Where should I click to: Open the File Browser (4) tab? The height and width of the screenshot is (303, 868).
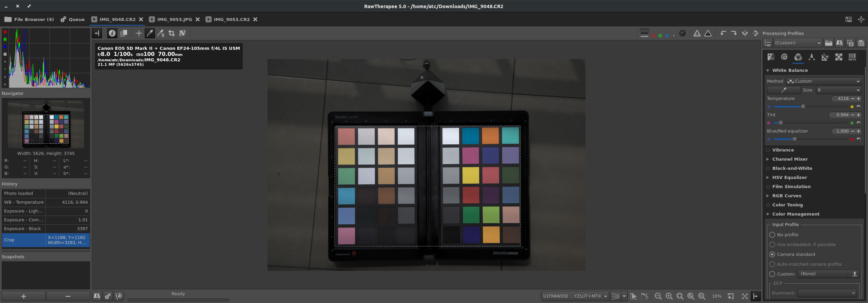point(29,19)
